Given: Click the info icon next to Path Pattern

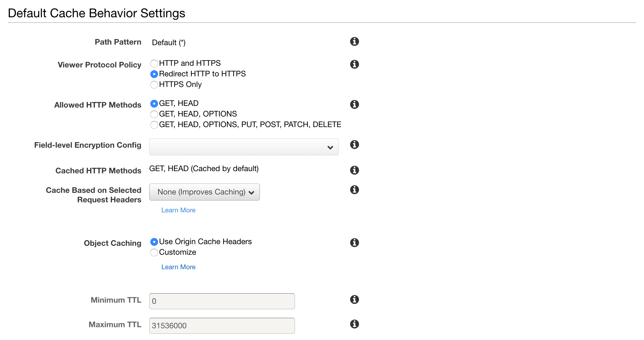Looking at the screenshot, I should pos(354,41).
